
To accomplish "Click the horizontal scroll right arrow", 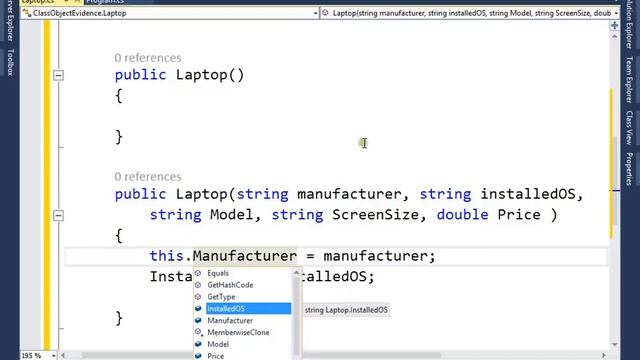I will [604, 356].
